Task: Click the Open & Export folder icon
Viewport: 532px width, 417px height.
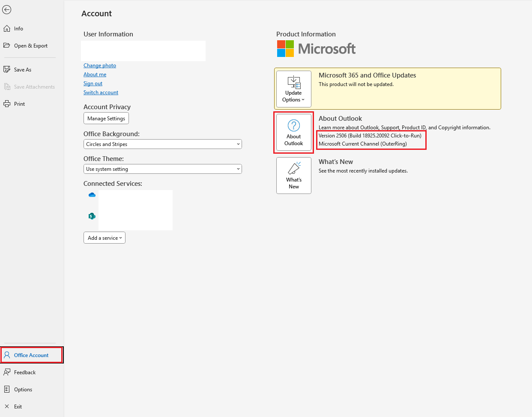Action: (x=7, y=45)
